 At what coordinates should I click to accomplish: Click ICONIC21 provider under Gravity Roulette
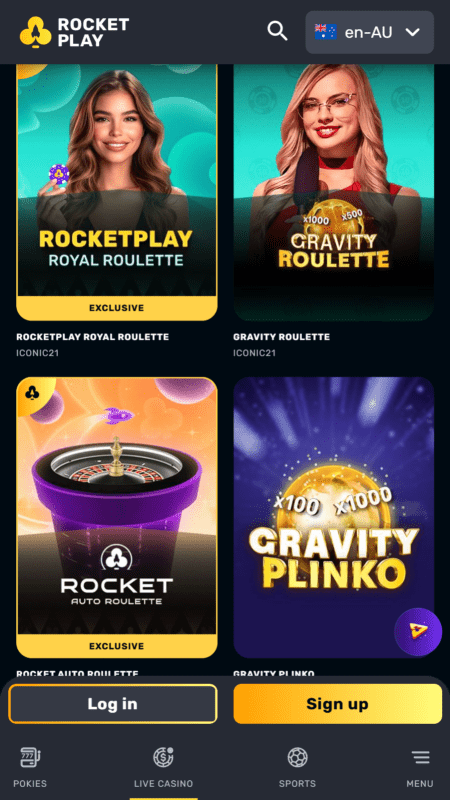point(255,353)
